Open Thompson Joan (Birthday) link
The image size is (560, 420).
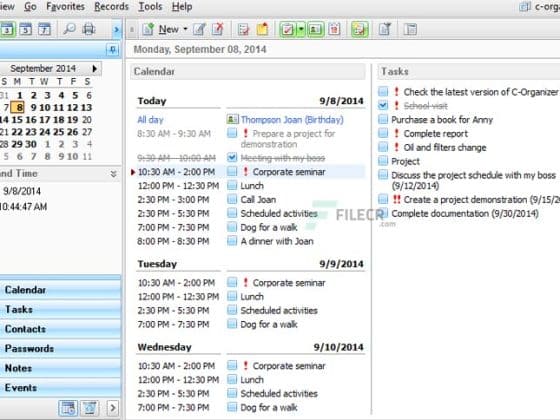[x=292, y=120]
